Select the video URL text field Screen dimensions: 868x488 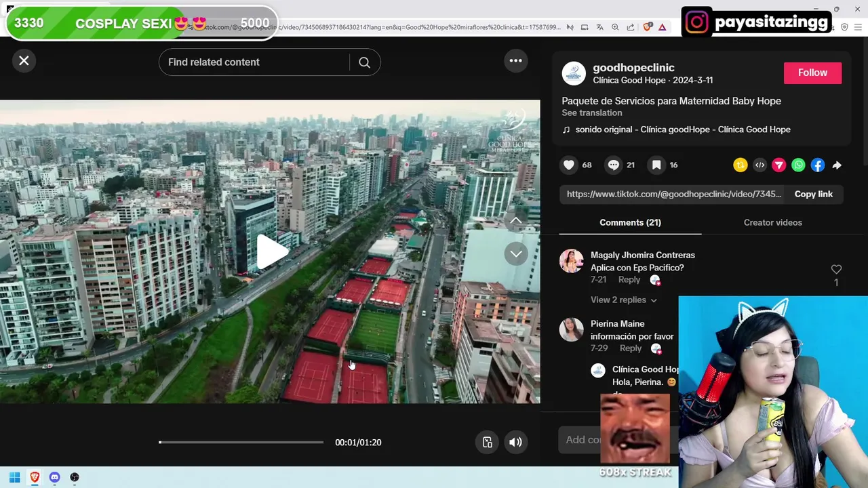click(672, 194)
